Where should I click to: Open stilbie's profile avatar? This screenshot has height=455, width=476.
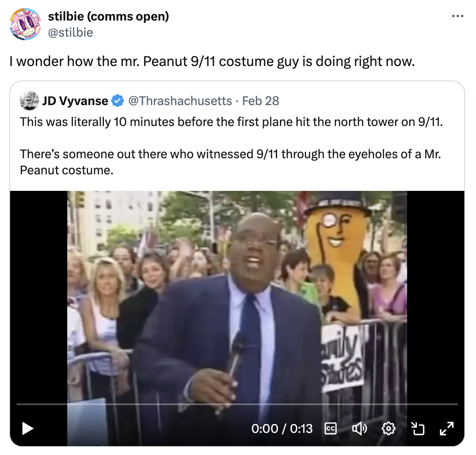25,24
